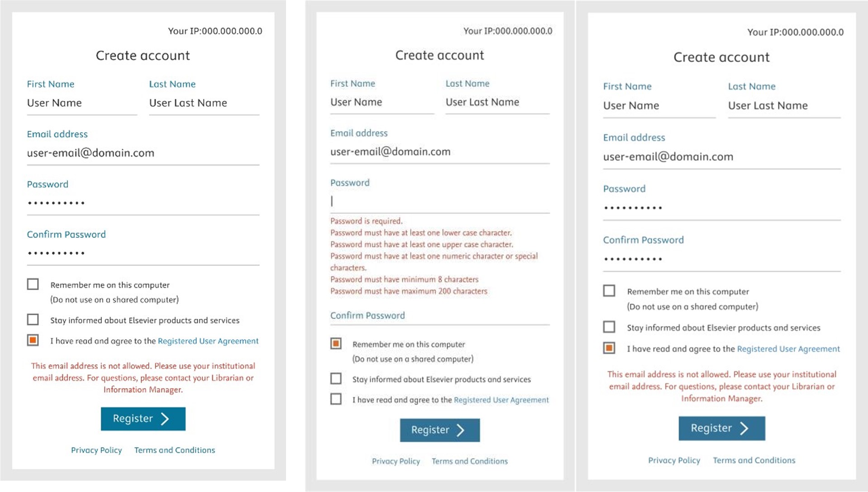868x492 pixels.
Task: Click Confirm Password field in leftmost form
Action: (x=143, y=253)
